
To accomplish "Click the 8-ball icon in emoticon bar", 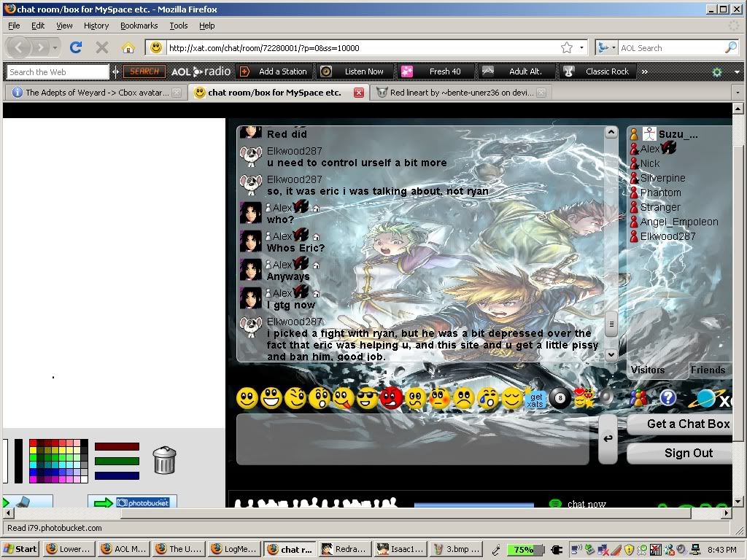I will click(560, 398).
